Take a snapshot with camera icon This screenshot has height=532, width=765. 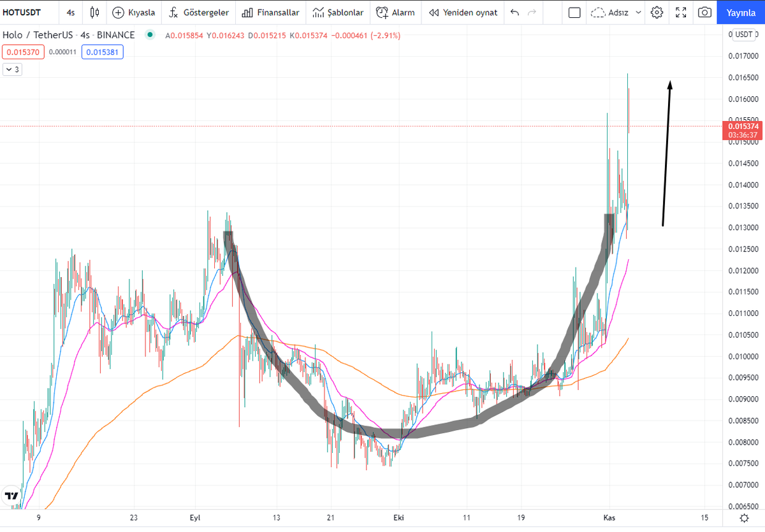click(704, 12)
